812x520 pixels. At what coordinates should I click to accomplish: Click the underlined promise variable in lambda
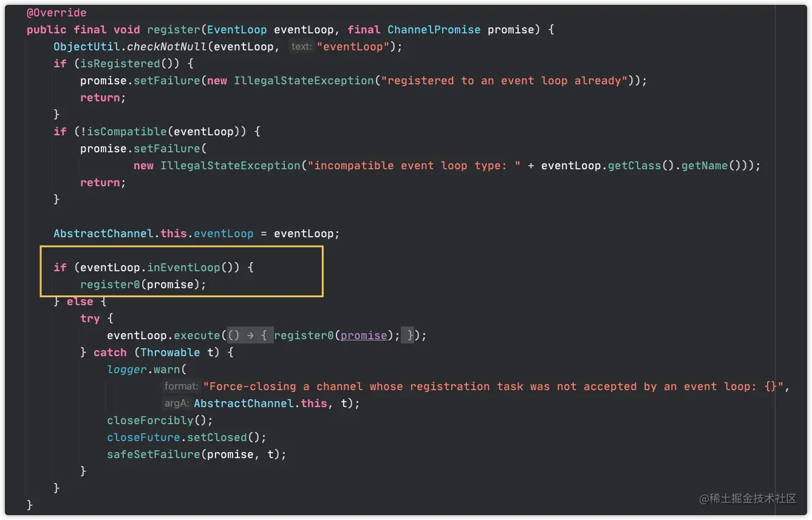pos(364,336)
